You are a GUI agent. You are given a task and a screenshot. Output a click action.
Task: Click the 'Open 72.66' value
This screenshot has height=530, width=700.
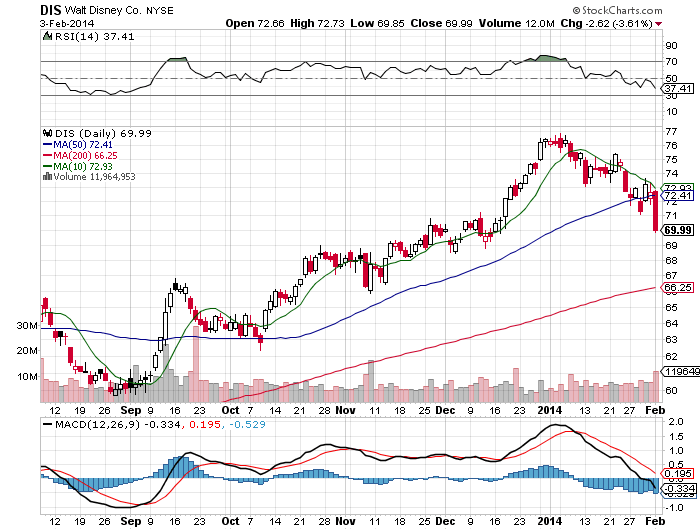coord(254,23)
